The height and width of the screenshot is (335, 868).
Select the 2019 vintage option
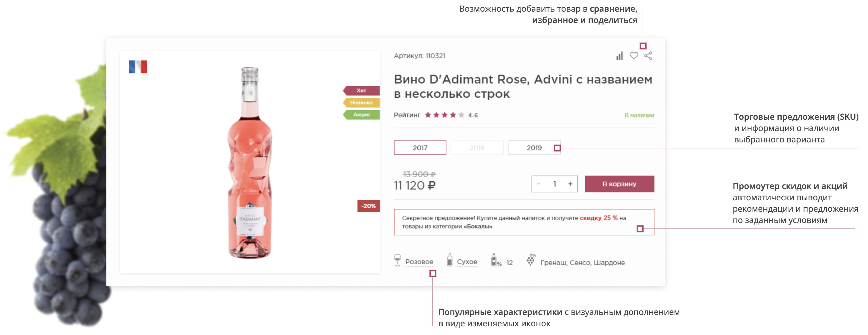534,148
